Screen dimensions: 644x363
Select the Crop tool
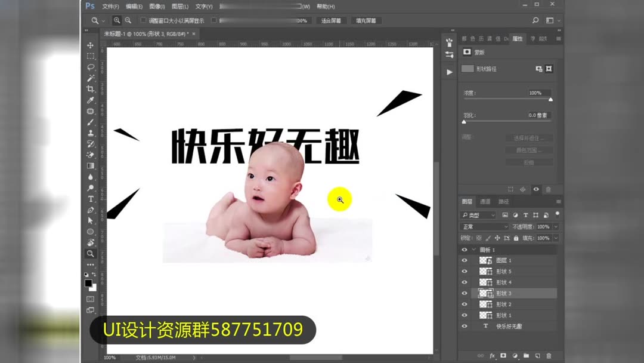point(91,89)
